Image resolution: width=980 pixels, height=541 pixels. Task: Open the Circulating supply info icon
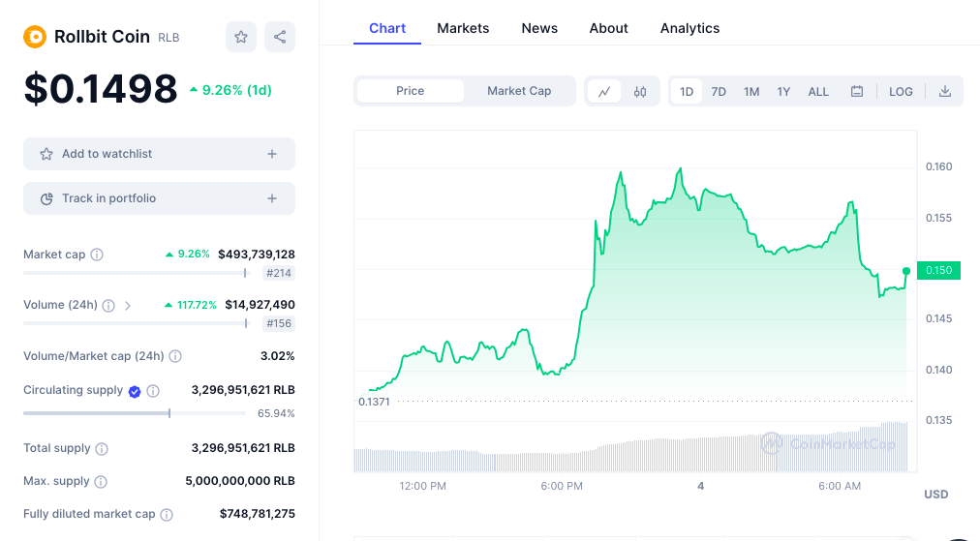tap(153, 391)
